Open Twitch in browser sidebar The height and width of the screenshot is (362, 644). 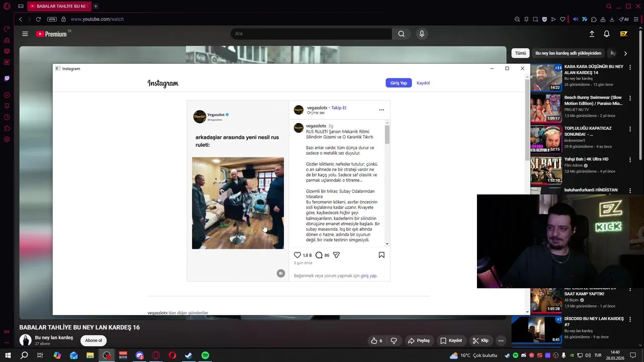pos(7,78)
